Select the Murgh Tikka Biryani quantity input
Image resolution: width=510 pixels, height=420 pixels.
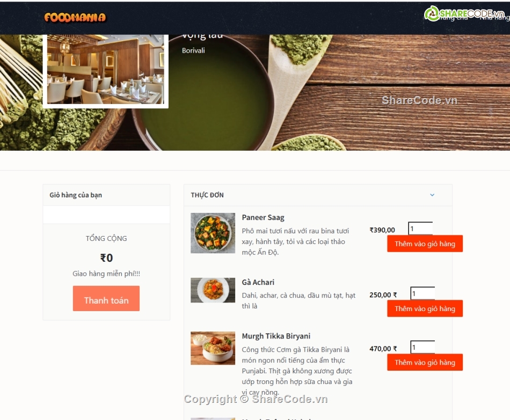coord(422,347)
